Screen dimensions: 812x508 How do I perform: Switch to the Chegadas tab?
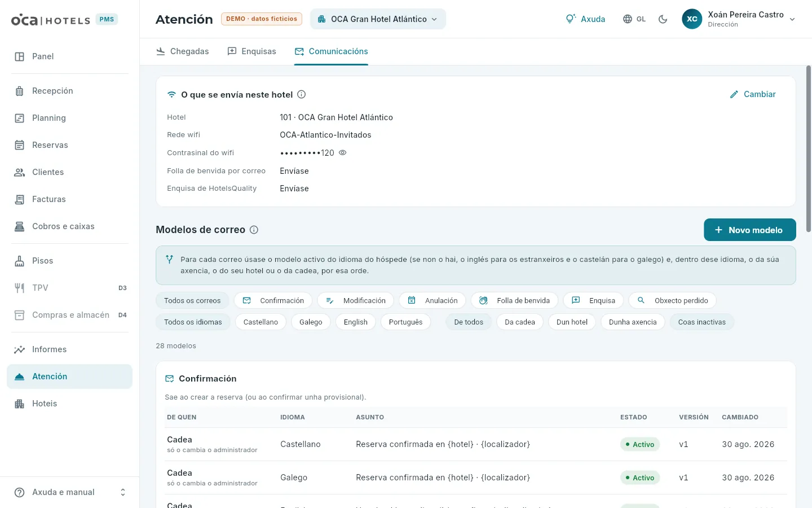[182, 51]
